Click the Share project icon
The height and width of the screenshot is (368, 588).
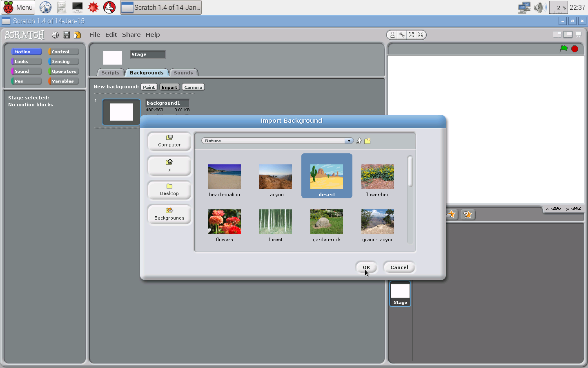pyautogui.click(x=77, y=35)
